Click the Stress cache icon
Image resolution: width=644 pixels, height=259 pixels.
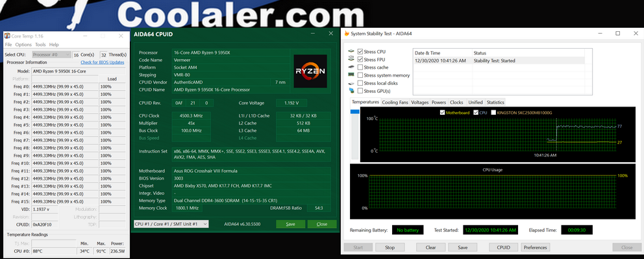(x=351, y=67)
